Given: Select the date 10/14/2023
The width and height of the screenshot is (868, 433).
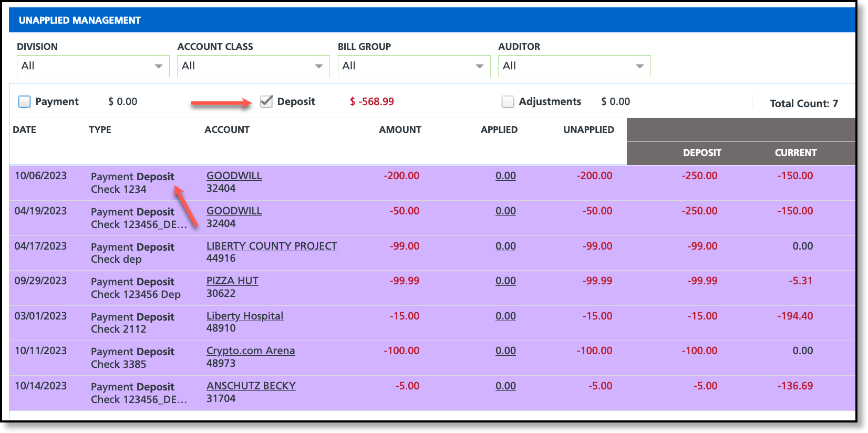Looking at the screenshot, I should tap(41, 386).
